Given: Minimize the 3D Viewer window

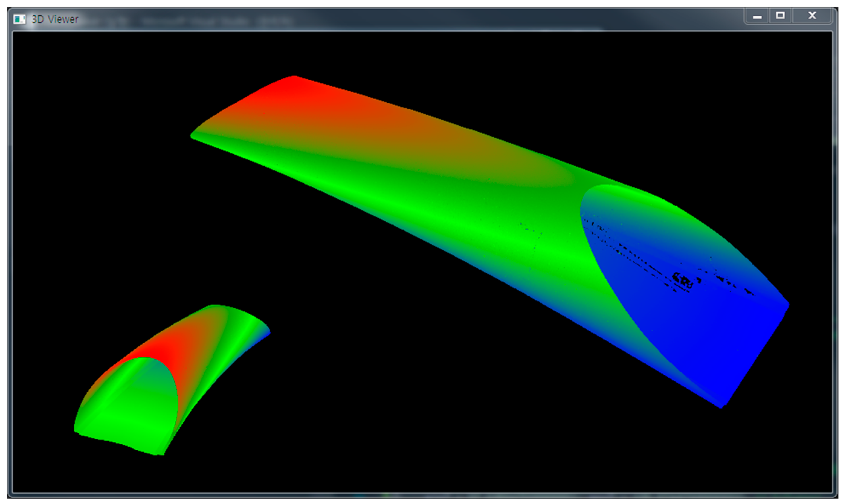Looking at the screenshot, I should (757, 16).
